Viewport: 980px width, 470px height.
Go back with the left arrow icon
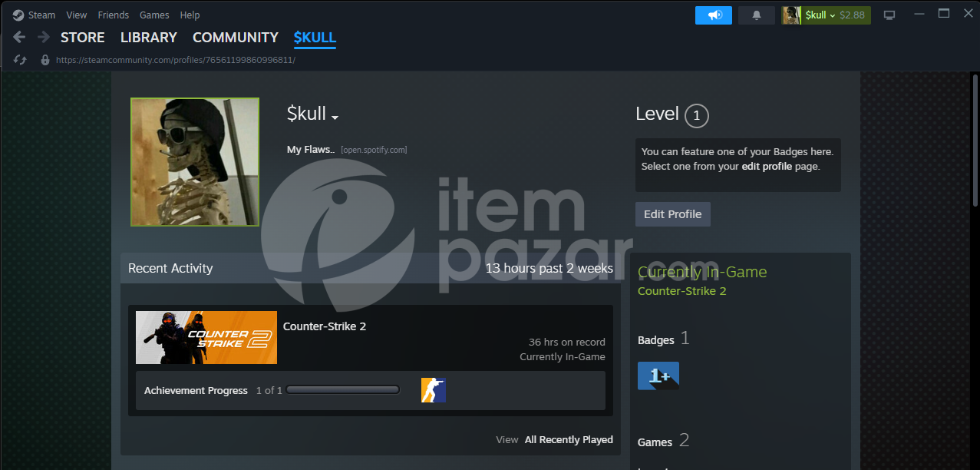pos(20,37)
